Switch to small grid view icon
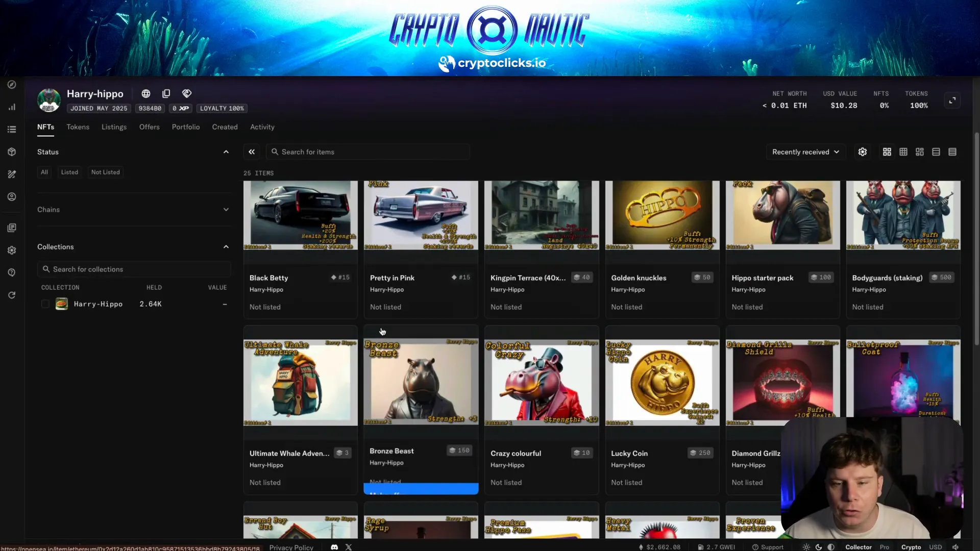 pyautogui.click(x=903, y=152)
